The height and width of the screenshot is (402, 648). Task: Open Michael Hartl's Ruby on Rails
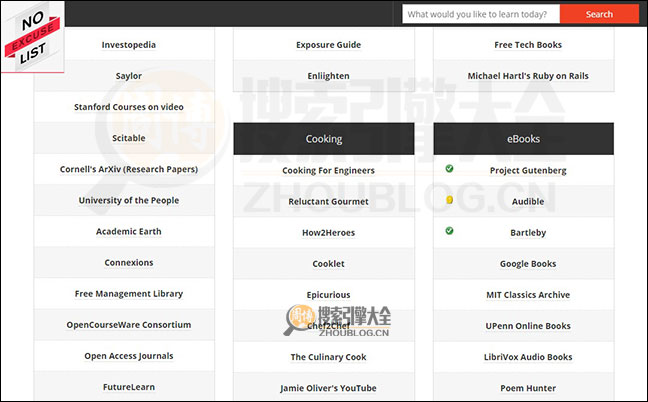click(528, 76)
